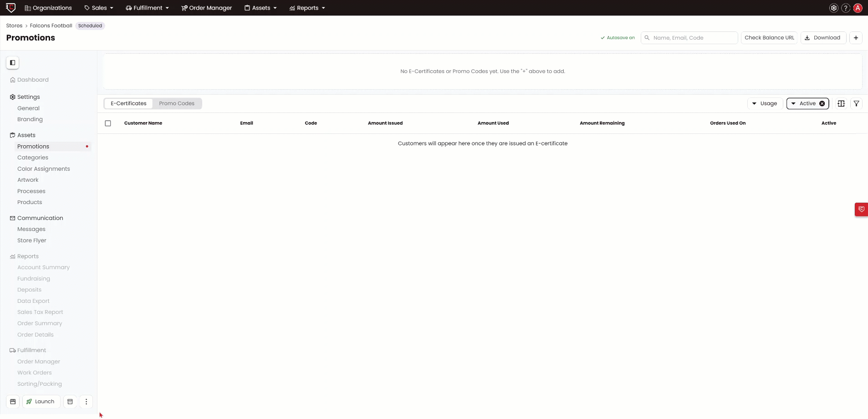Click the storefront icon at sidebar bottom
The image size is (868, 419).
tap(13, 402)
